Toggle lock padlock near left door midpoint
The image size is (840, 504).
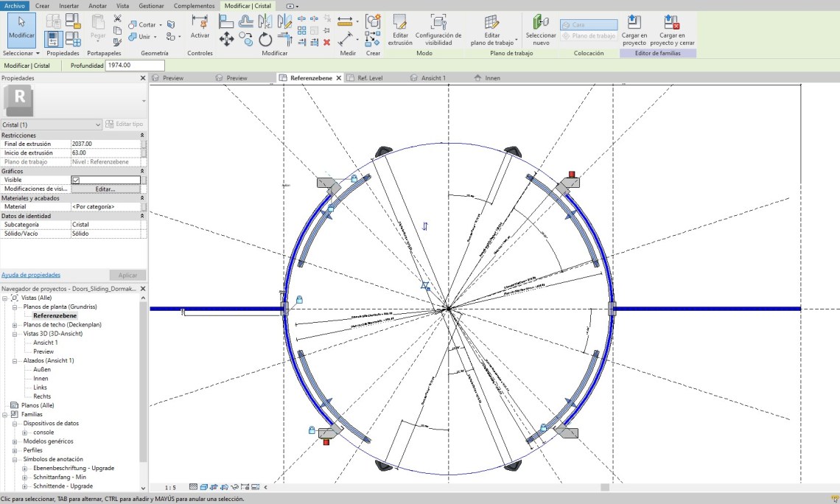[x=299, y=299]
